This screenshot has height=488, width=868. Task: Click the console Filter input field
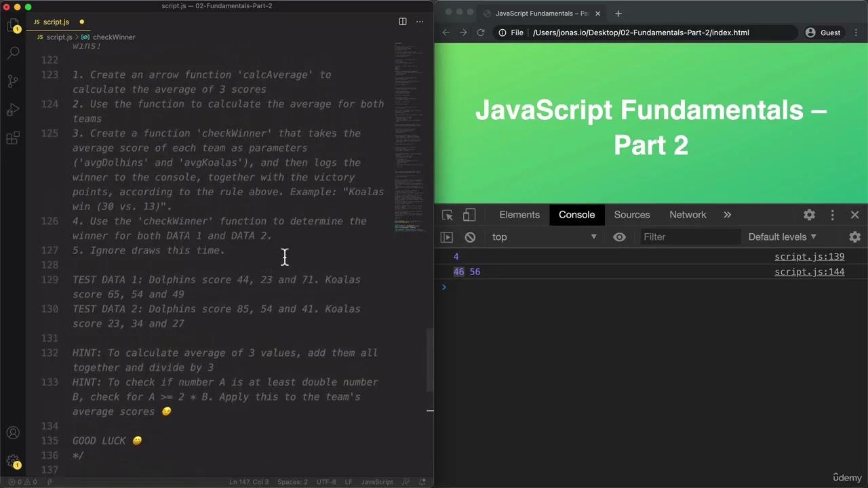pos(690,237)
